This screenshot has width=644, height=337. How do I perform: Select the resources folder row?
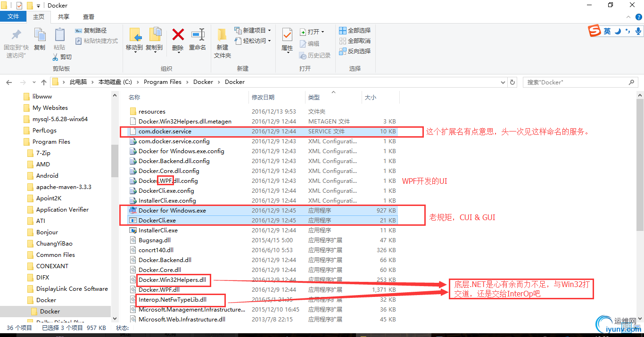(263, 112)
